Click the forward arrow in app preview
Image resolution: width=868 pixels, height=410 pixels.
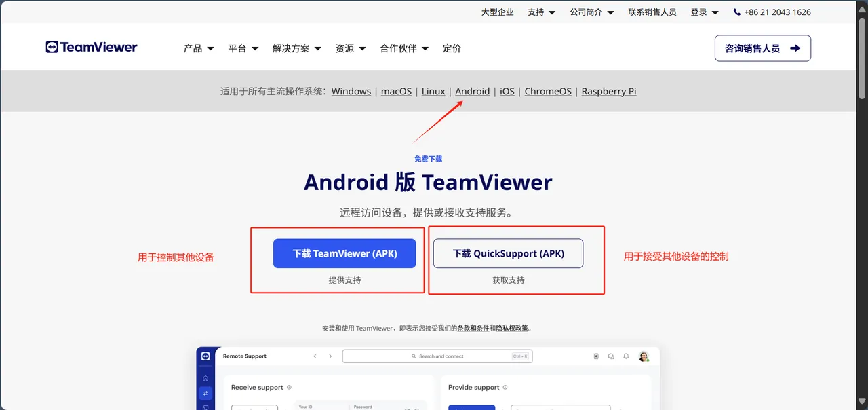330,356
